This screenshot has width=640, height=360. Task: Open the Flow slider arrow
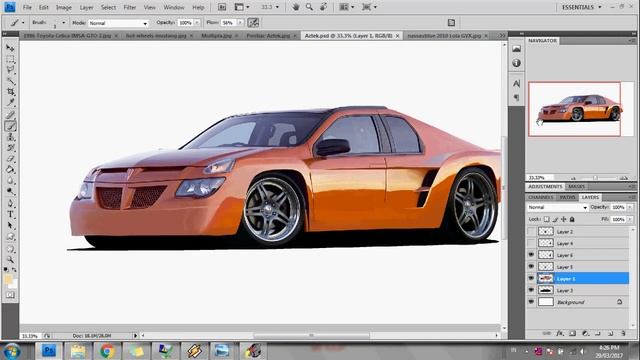[x=240, y=23]
